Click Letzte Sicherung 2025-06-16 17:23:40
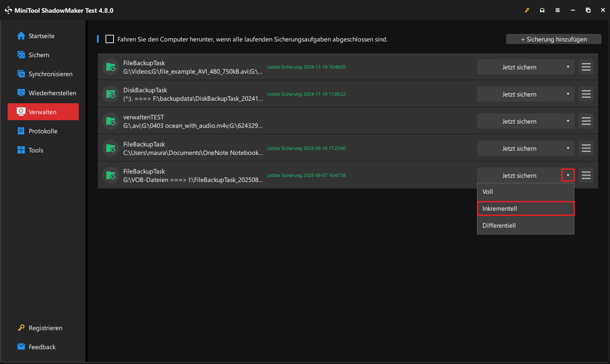This screenshot has width=610, height=364. point(306,148)
